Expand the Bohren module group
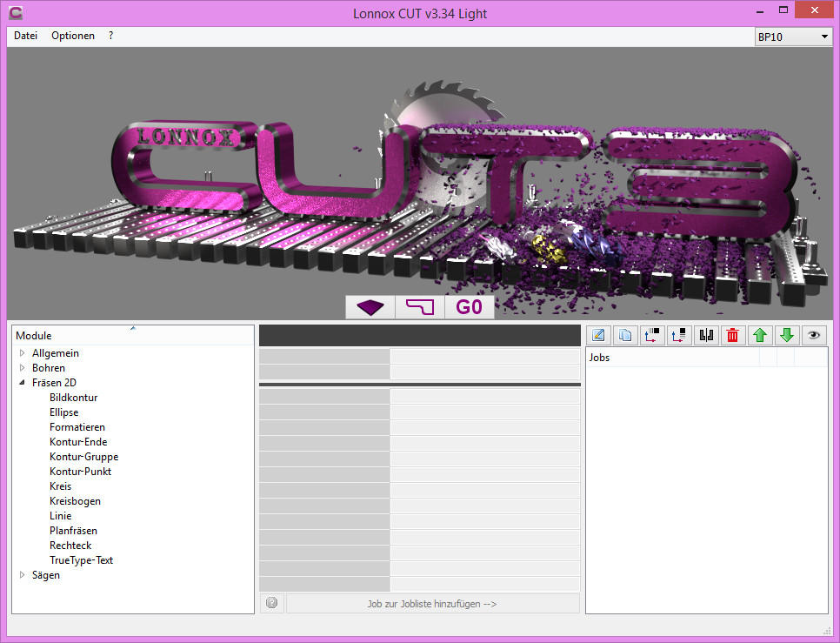 (22, 367)
